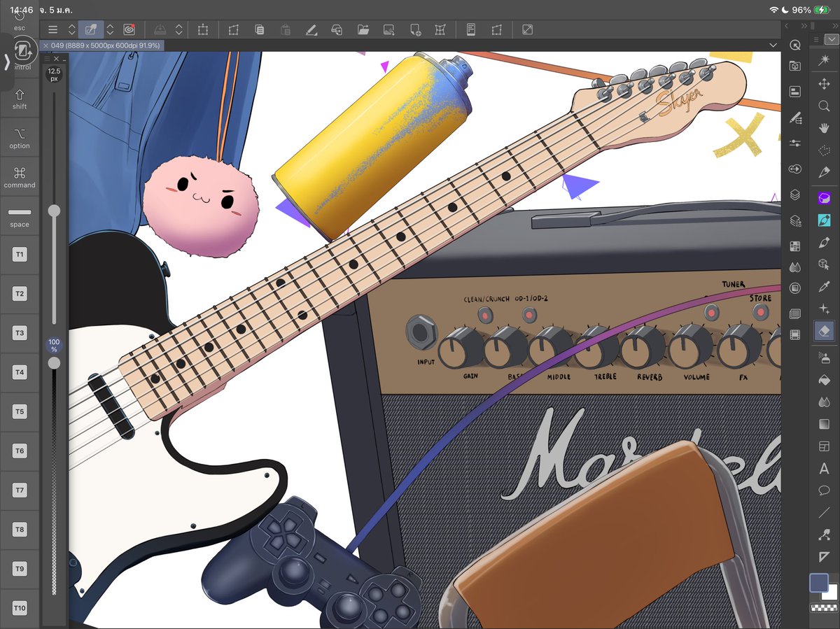Select the Move layer tool
This screenshot has height=629, width=840.
coord(824,84)
